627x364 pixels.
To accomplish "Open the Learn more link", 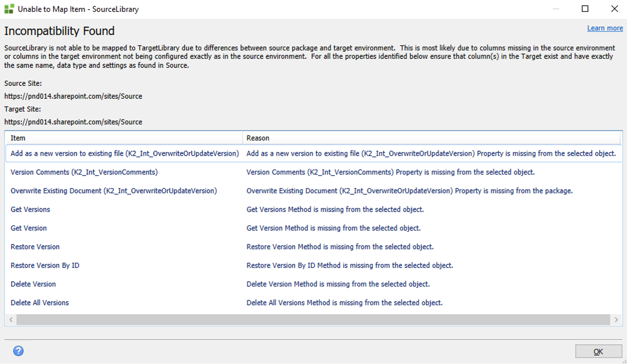I will pyautogui.click(x=605, y=28).
